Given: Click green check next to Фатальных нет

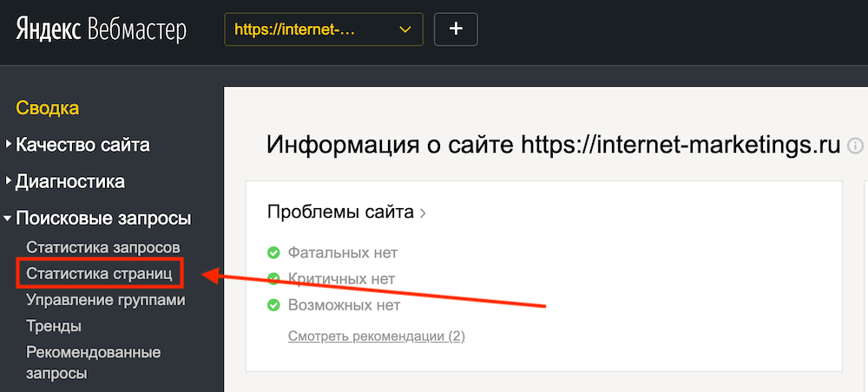Looking at the screenshot, I should tap(273, 252).
